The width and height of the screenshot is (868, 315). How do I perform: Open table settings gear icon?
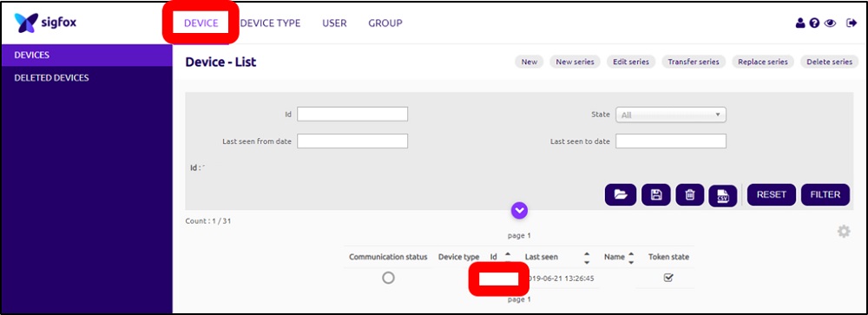click(844, 232)
